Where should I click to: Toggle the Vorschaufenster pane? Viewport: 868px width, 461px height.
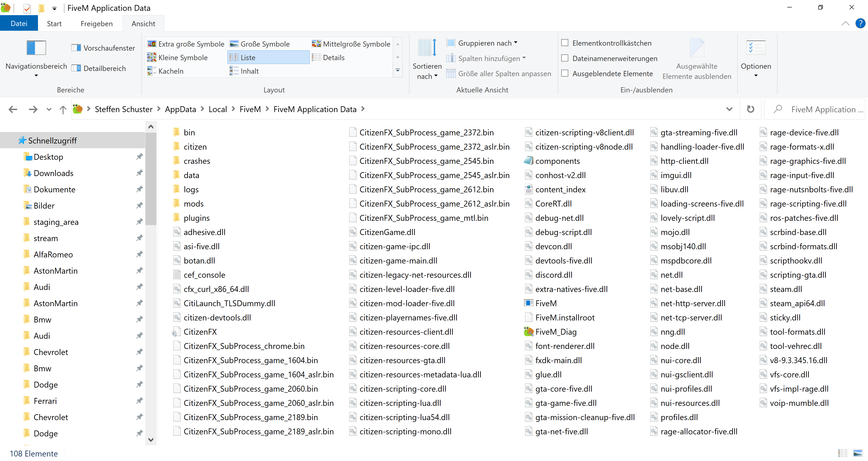pyautogui.click(x=103, y=48)
